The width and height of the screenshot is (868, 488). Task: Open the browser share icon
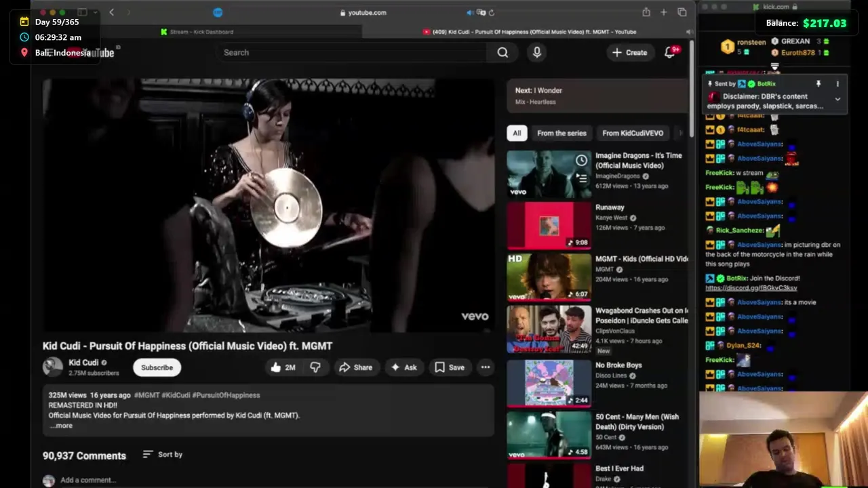click(646, 12)
